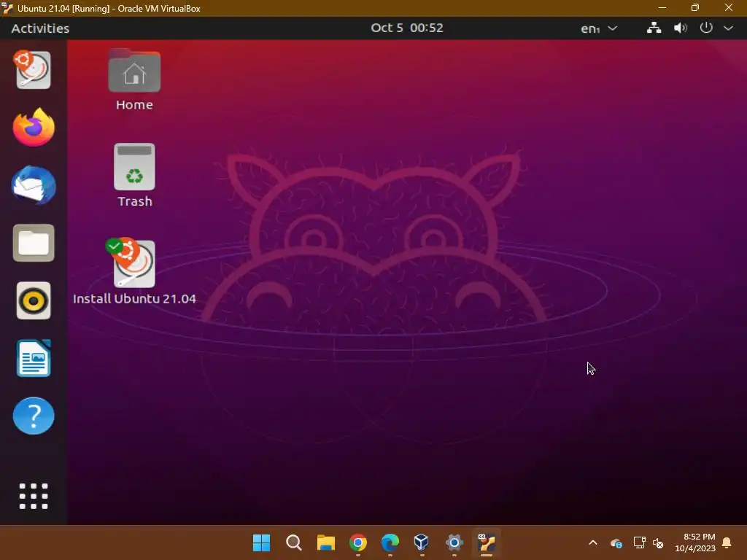
Task: Open the Help question mark icon
Action: coord(34,416)
